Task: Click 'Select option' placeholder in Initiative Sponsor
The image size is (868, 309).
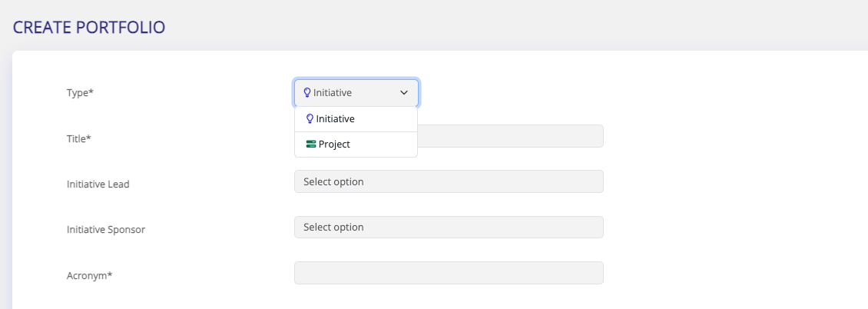Action: click(333, 228)
